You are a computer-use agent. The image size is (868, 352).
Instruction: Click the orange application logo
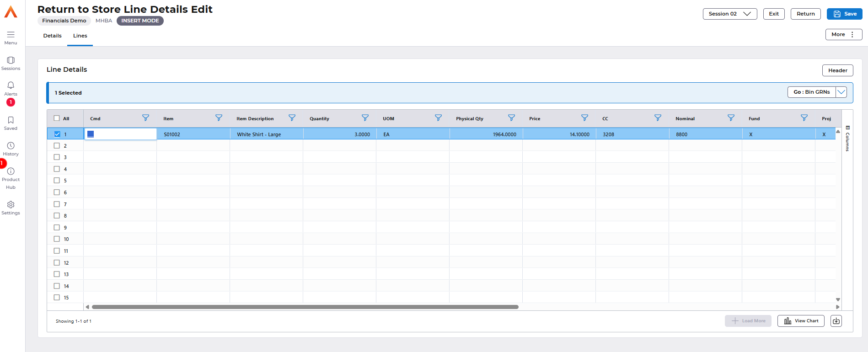coord(11,12)
